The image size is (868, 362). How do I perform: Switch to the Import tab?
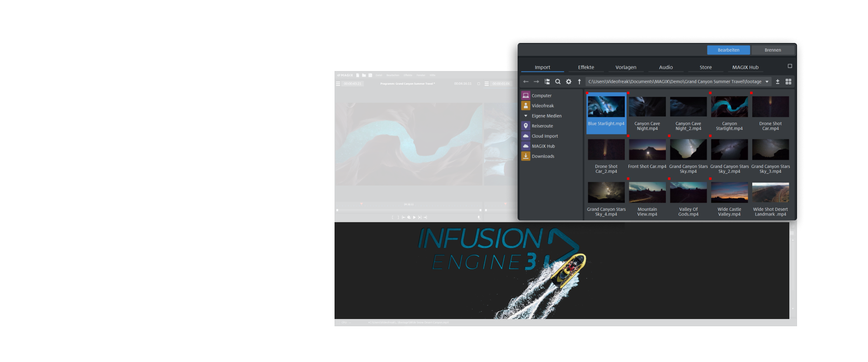[542, 67]
